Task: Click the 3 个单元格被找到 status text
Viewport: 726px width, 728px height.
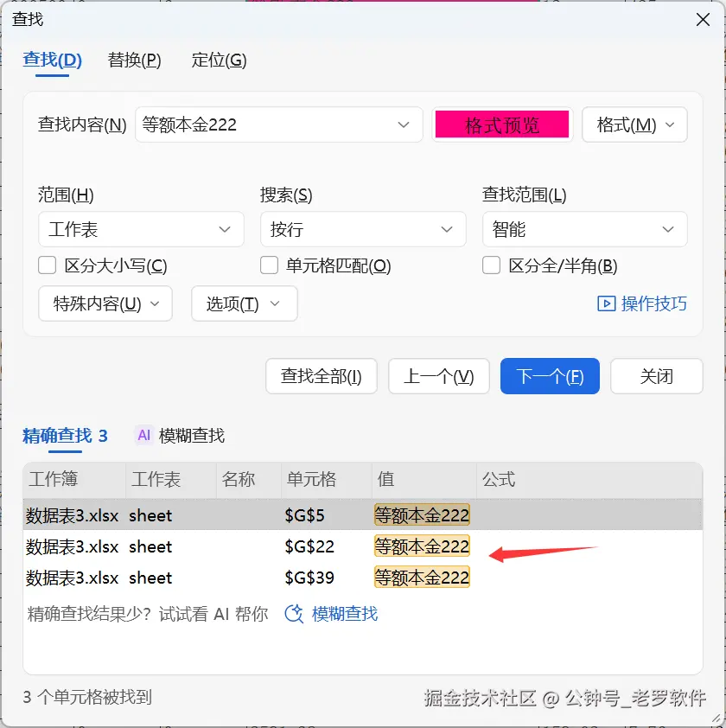Action: point(87,696)
